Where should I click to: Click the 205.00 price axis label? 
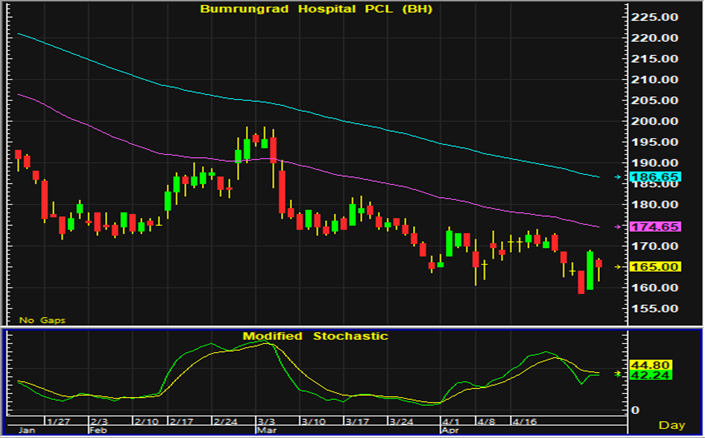pyautogui.click(x=654, y=100)
